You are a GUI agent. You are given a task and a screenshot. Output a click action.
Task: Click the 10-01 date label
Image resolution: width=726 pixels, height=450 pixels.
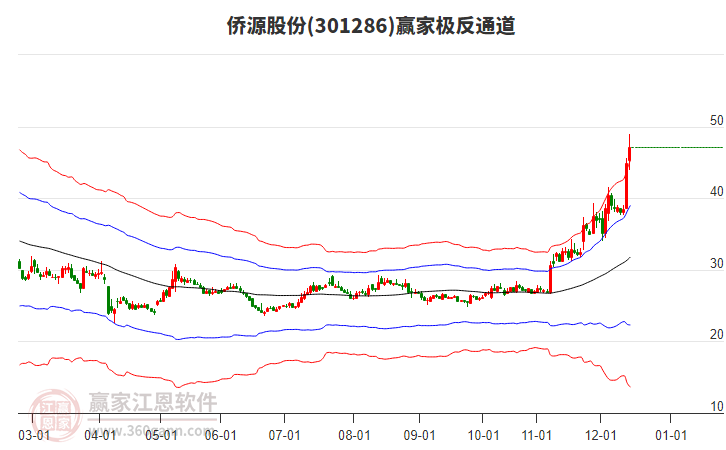483,436
